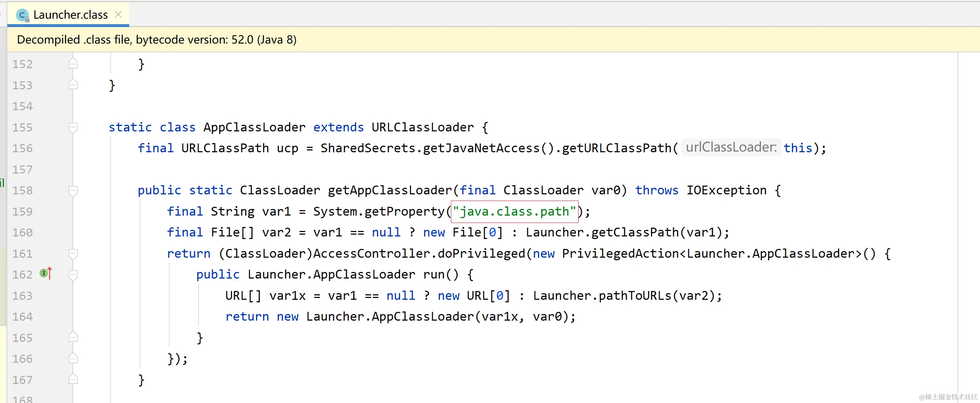This screenshot has height=403, width=980.
Task: Fold the doPrivileged block at line 161
Action: [x=73, y=253]
